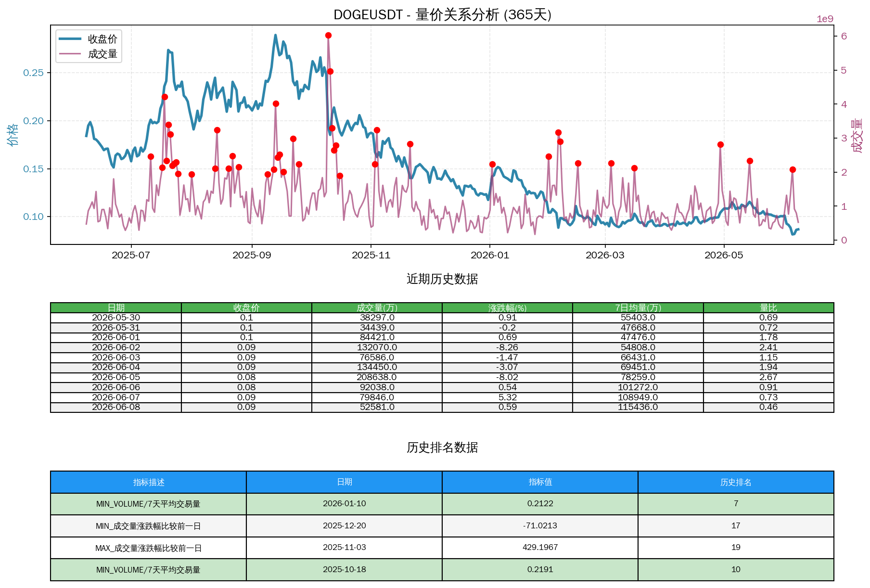870x588 pixels.
Task: Click the 0.20 price axis tick
Action: 33,121
